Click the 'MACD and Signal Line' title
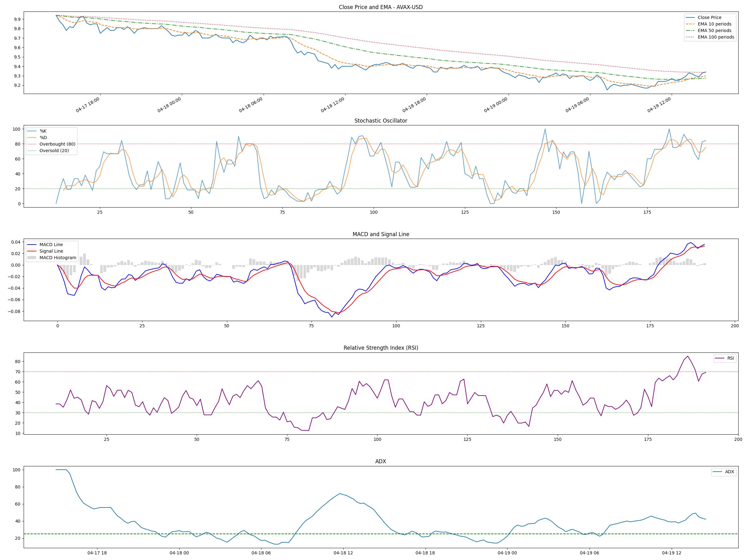The image size is (747, 560). 381,234
